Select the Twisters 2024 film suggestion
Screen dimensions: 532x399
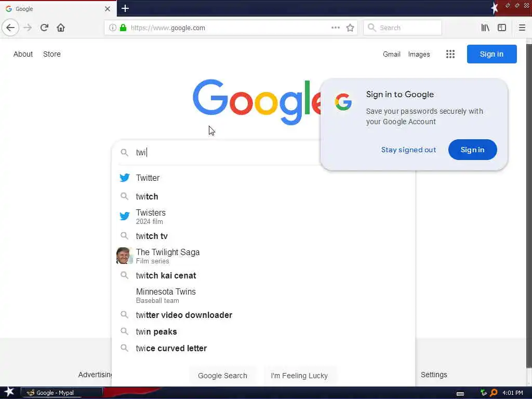(x=263, y=217)
